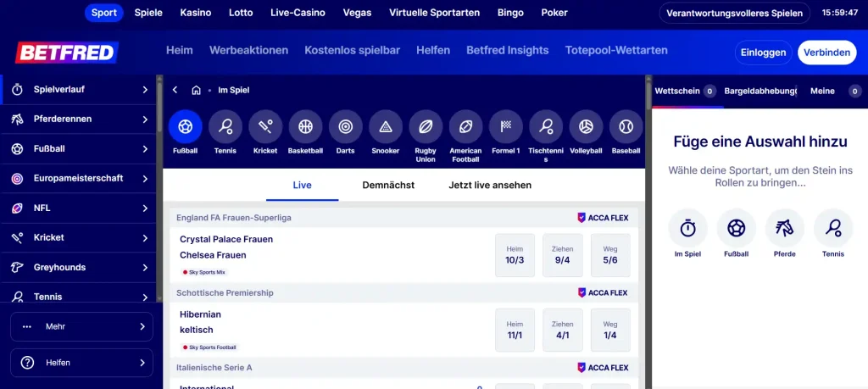Select the Snooker triangle icon
The image size is (868, 389).
tap(386, 127)
